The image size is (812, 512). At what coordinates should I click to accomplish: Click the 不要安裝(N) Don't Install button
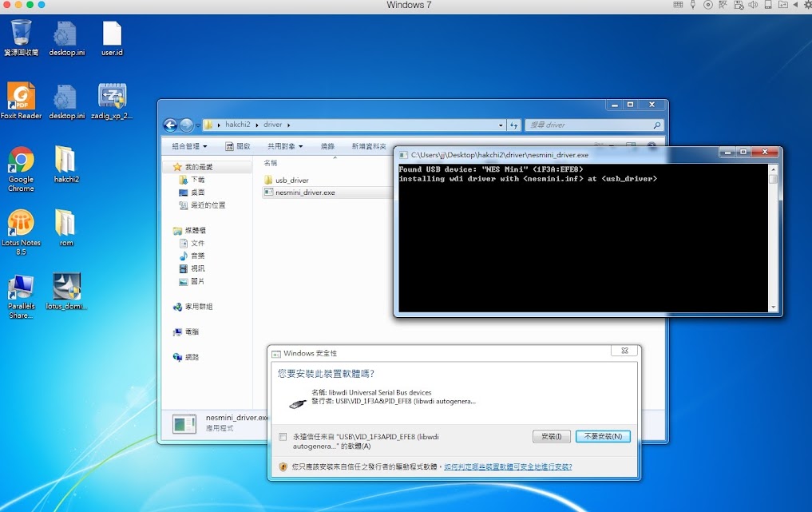pos(604,437)
